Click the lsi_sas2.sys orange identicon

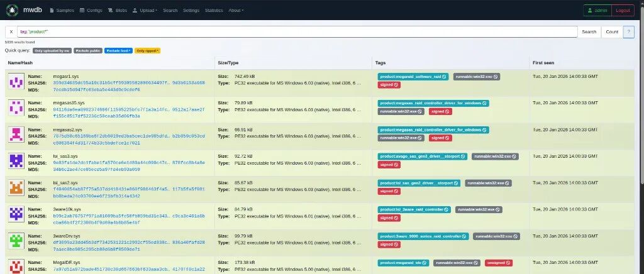tap(16, 188)
